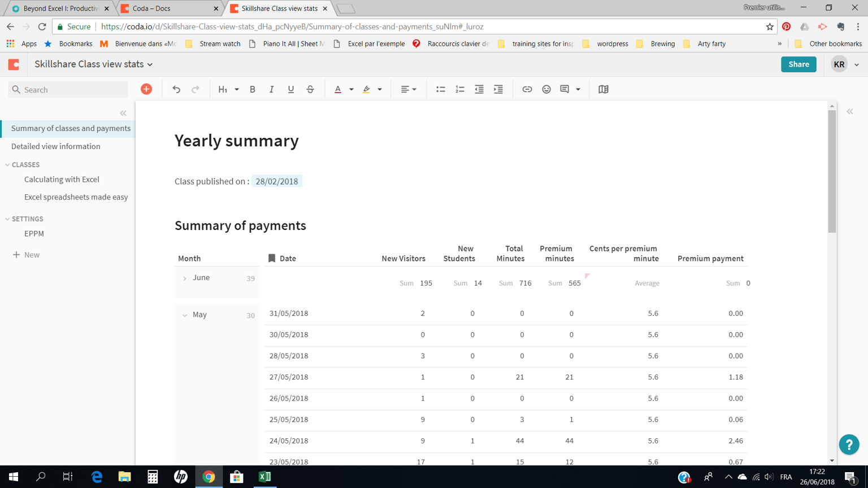Collapse the May month group
Viewport: 868px width, 488px height.
tap(185, 316)
